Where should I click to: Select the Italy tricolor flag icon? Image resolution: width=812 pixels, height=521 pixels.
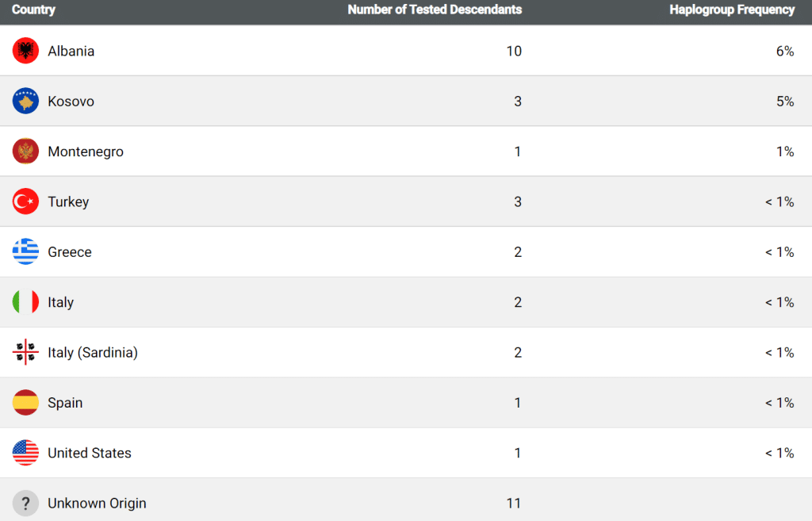25,302
